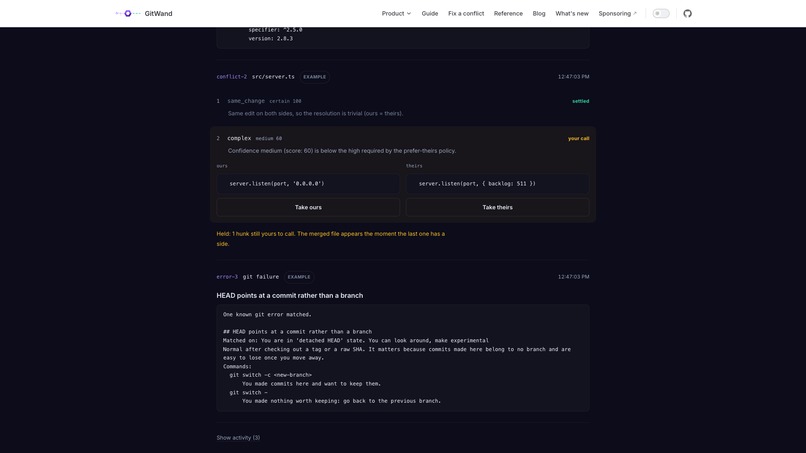Screen dimensions: 806x453
Task: Select the same_change hunk row
Action: click(403, 107)
